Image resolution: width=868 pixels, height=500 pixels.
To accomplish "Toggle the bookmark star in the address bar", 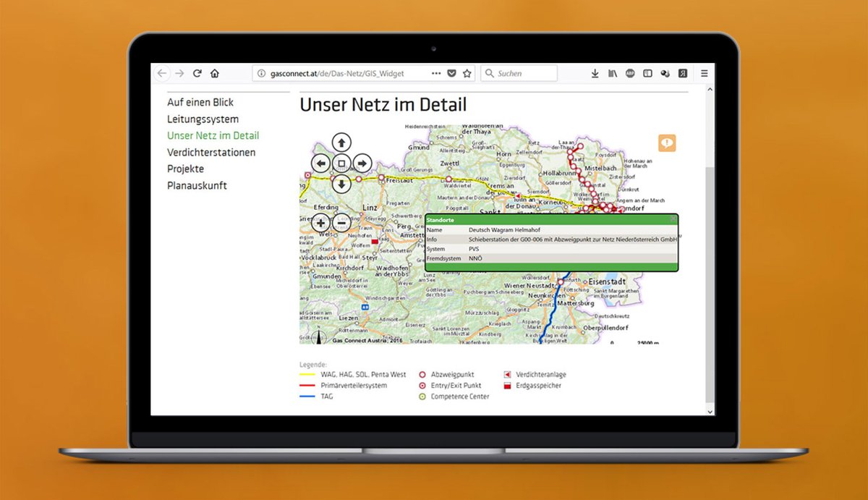I will point(467,73).
